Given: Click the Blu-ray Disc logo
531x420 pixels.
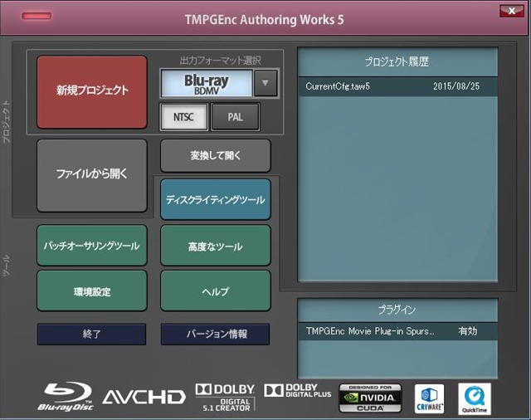Looking at the screenshot, I should click(x=67, y=397).
